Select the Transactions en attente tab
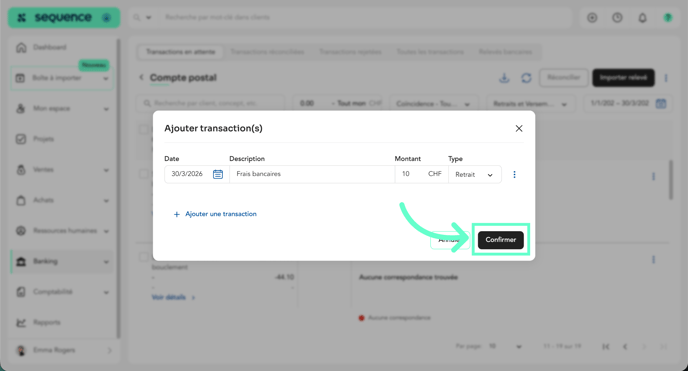The width and height of the screenshot is (688, 371). coord(180,52)
